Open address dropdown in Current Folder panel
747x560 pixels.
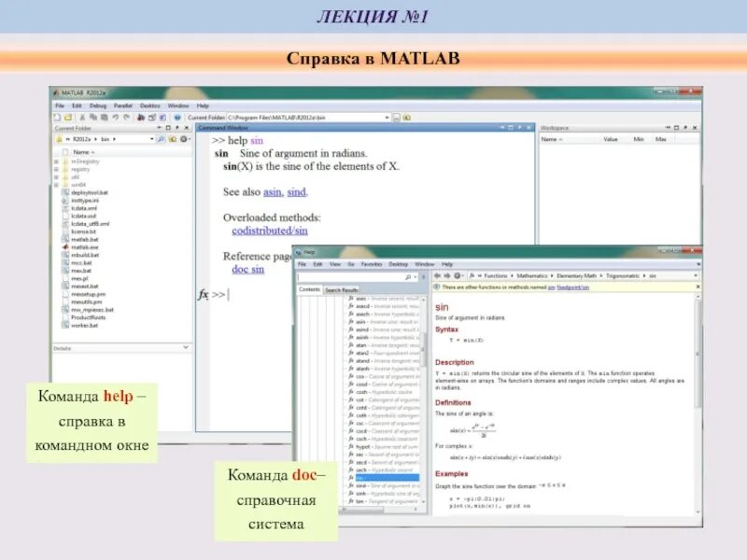(x=152, y=139)
